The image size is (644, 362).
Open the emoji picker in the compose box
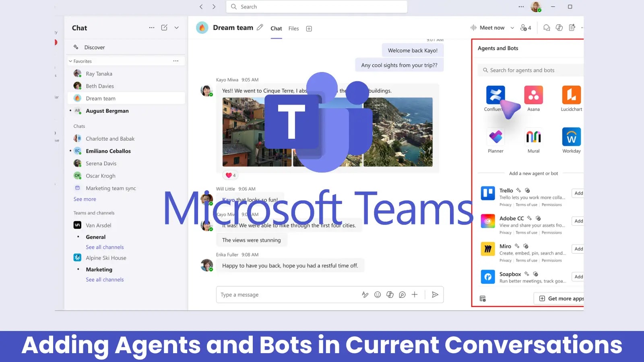377,294
